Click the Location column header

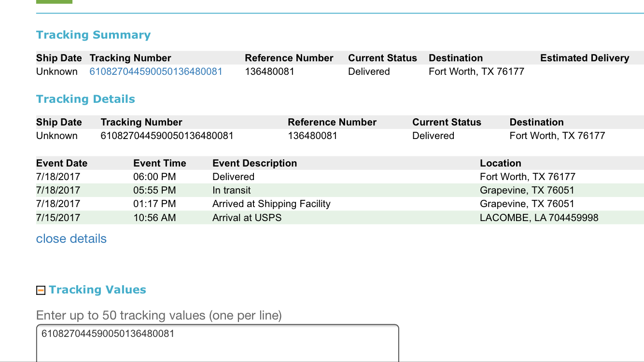coord(500,163)
